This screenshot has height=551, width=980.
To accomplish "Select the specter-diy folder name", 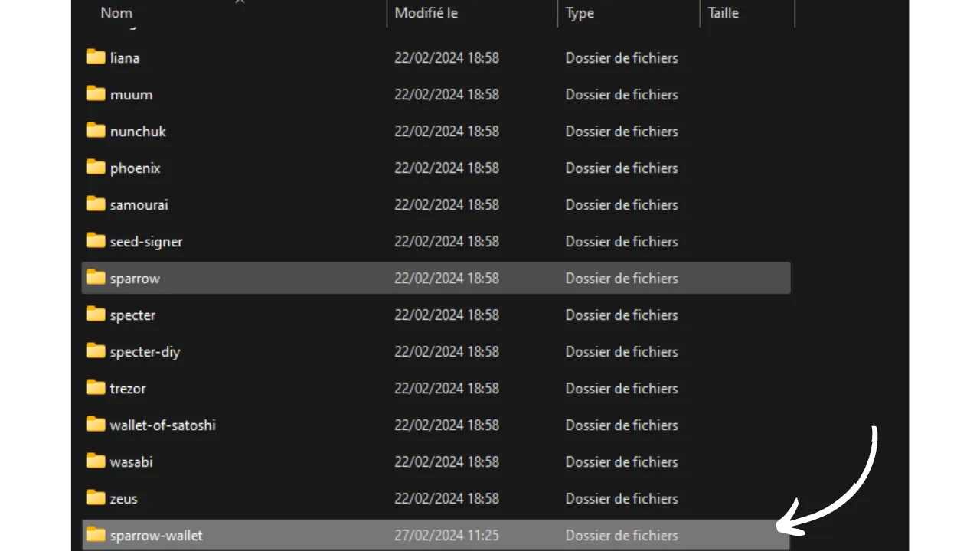I will [x=145, y=352].
